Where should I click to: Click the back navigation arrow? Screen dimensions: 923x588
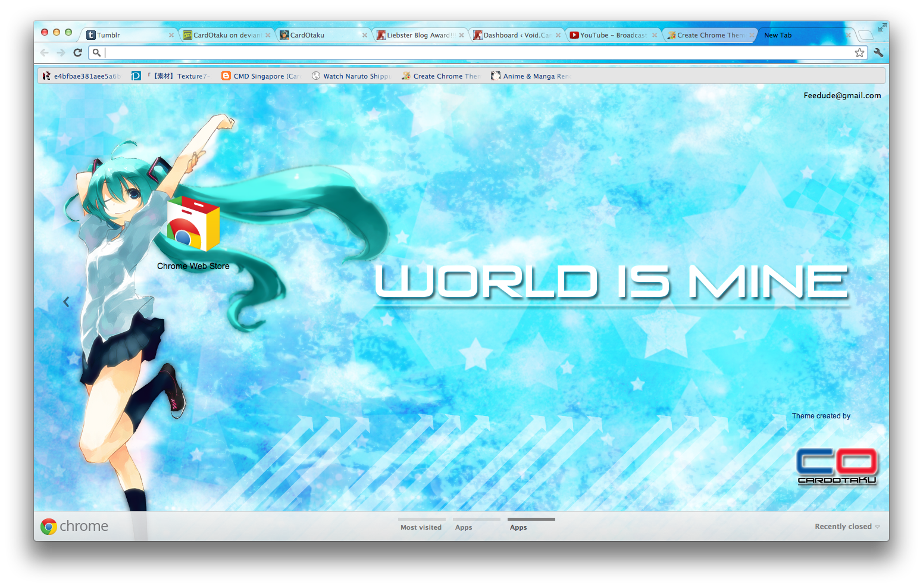coord(45,52)
